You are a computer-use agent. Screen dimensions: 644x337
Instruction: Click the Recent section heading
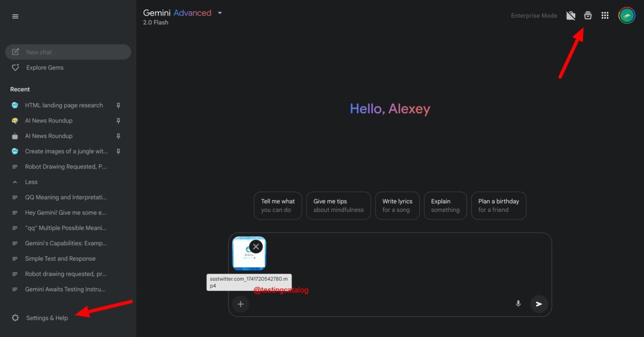[x=20, y=89]
